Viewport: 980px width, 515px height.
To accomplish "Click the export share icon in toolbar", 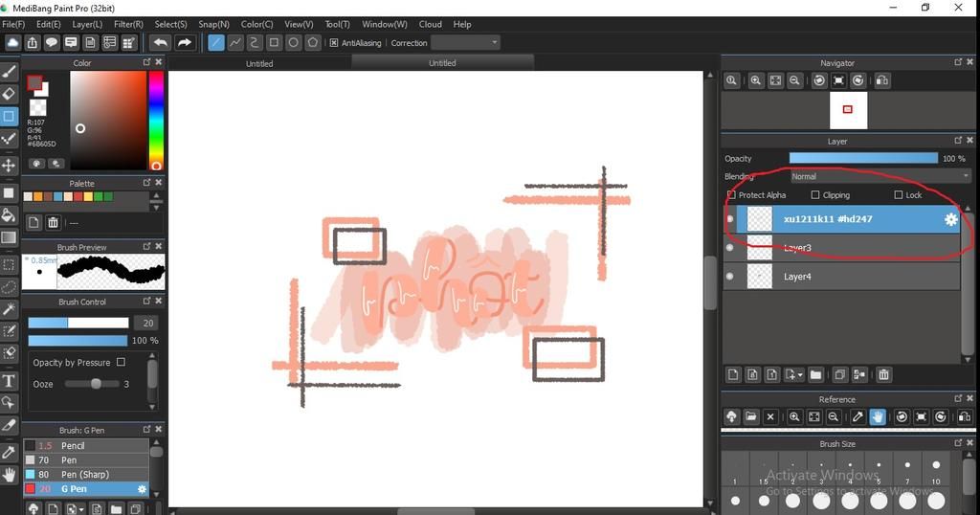I will click(x=32, y=42).
